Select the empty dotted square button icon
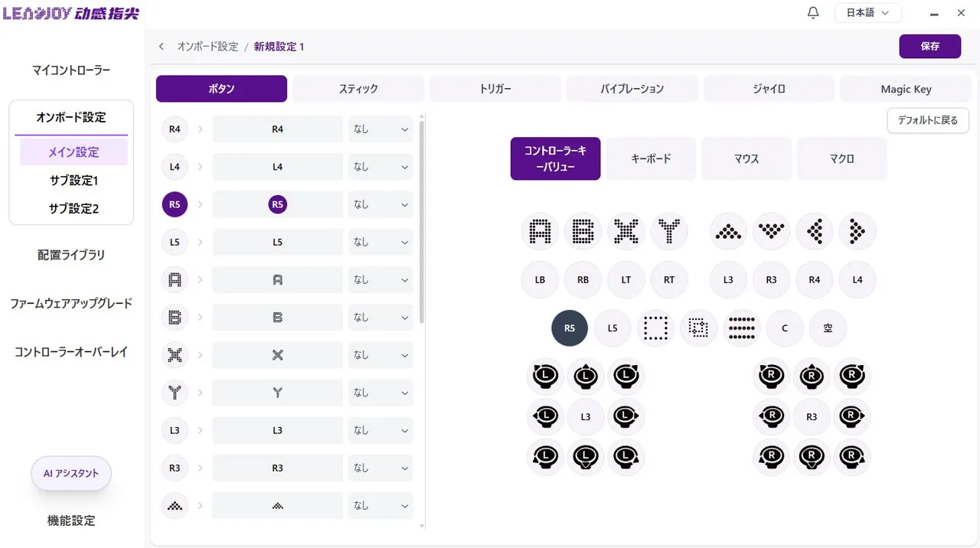 pyautogui.click(x=655, y=328)
